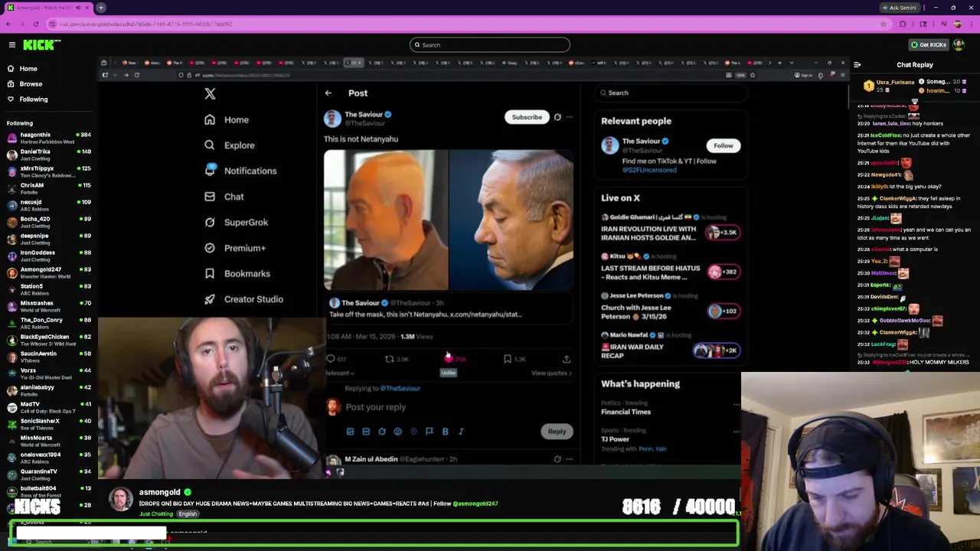Open X Home
Screen dimensions: 980x551
tap(227, 120)
